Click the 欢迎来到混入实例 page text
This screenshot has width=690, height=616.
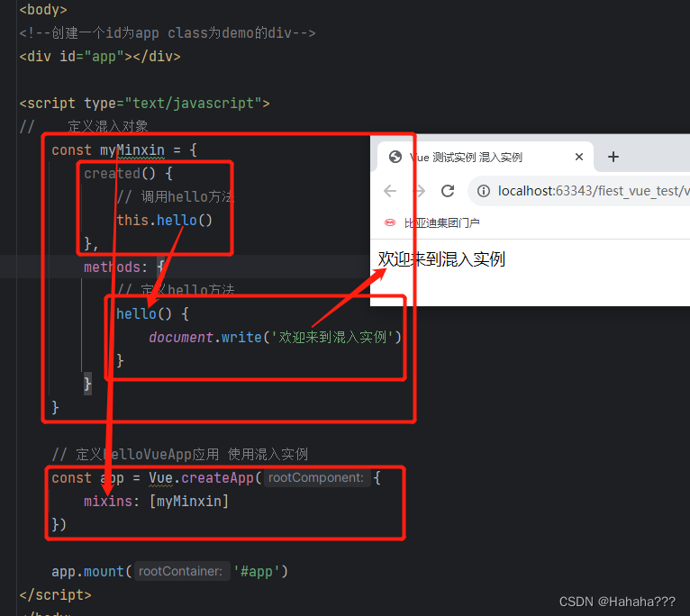coord(441,258)
